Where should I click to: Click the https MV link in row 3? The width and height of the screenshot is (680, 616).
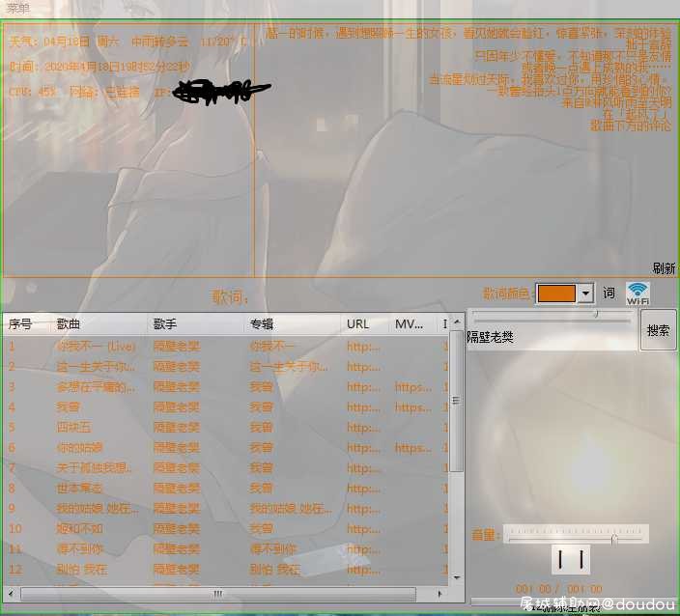pyautogui.click(x=412, y=386)
